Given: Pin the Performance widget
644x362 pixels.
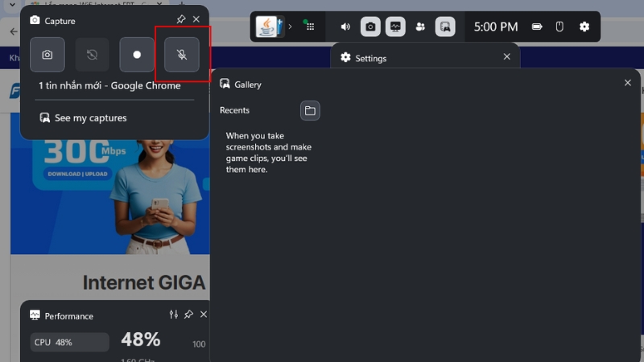Looking at the screenshot, I should (188, 315).
